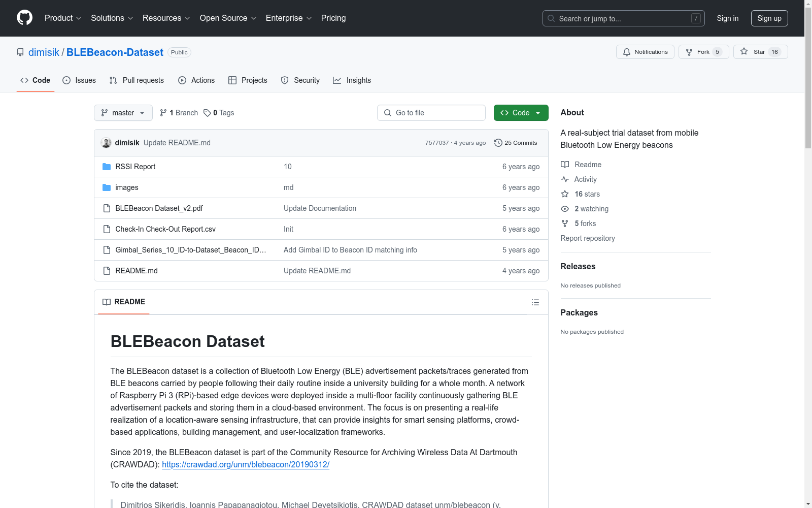Click the tag icon next to 0 Tags
812x508 pixels.
click(x=207, y=113)
